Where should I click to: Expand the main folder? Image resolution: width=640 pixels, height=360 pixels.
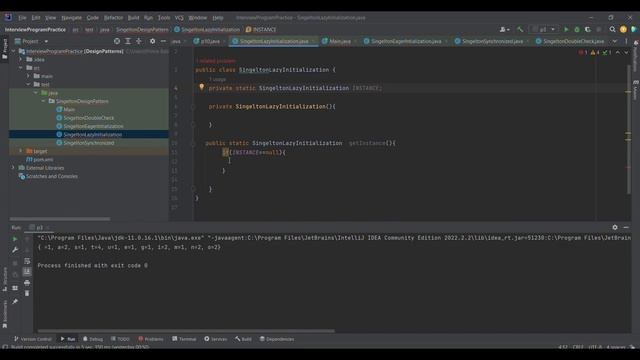[x=29, y=76]
